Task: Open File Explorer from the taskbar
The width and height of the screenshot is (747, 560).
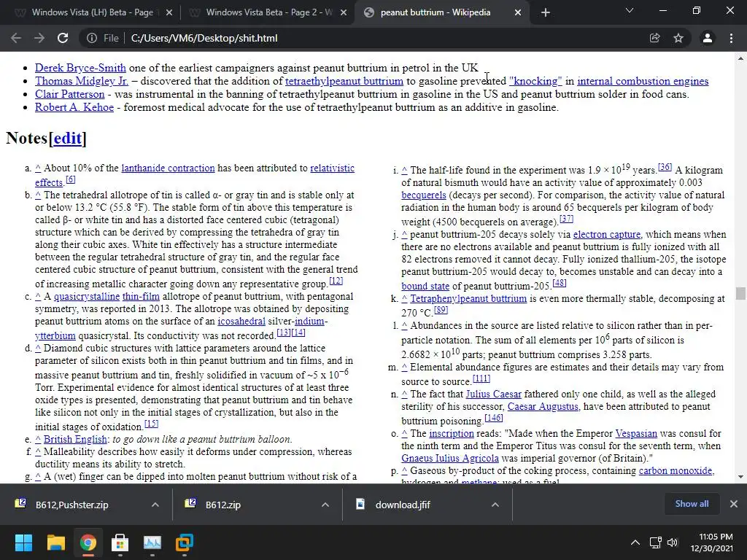Action: [55, 542]
